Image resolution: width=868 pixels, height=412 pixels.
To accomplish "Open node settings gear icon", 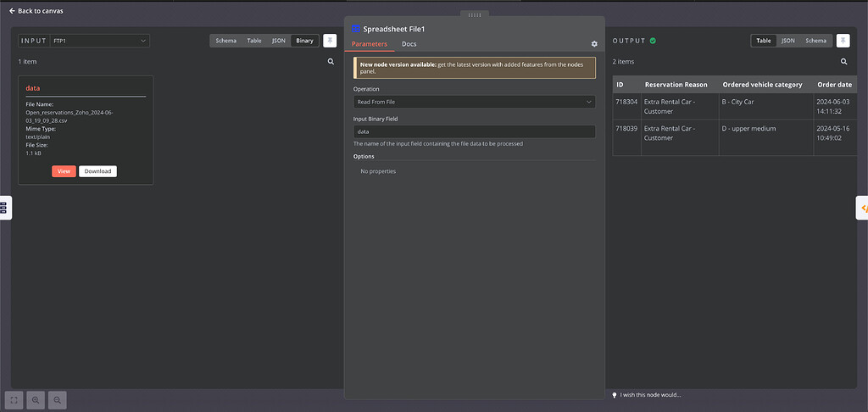I will click(594, 44).
